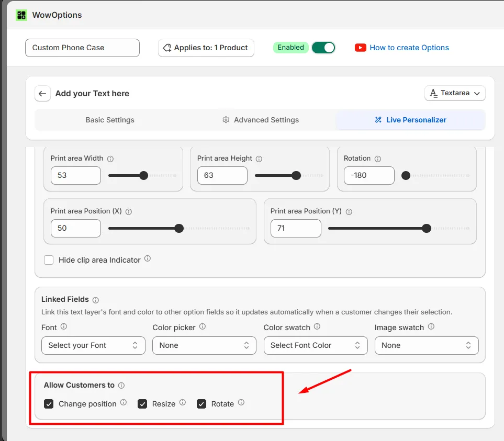
Task: Open How to create Options link
Action: (409, 48)
